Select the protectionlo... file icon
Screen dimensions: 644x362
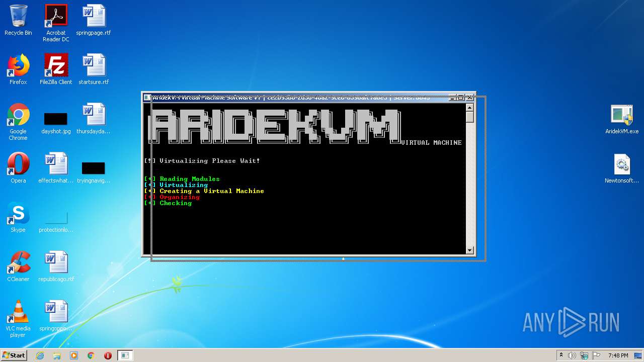click(x=56, y=222)
